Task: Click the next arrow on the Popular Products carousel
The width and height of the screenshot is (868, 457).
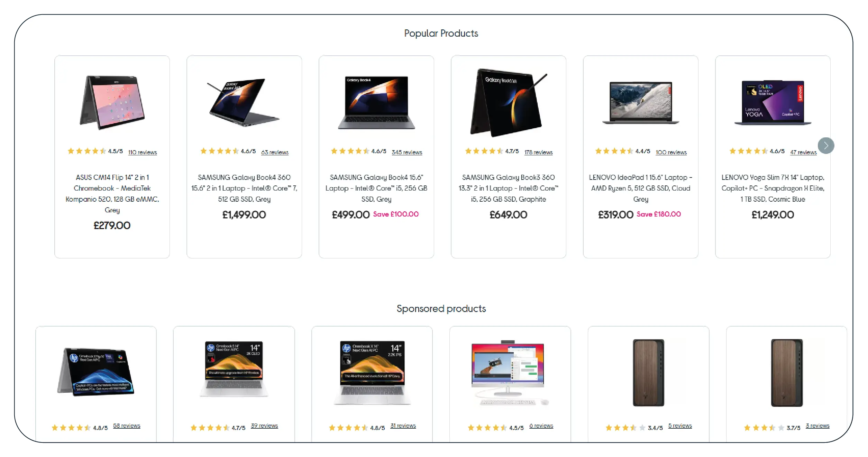Action: [826, 145]
